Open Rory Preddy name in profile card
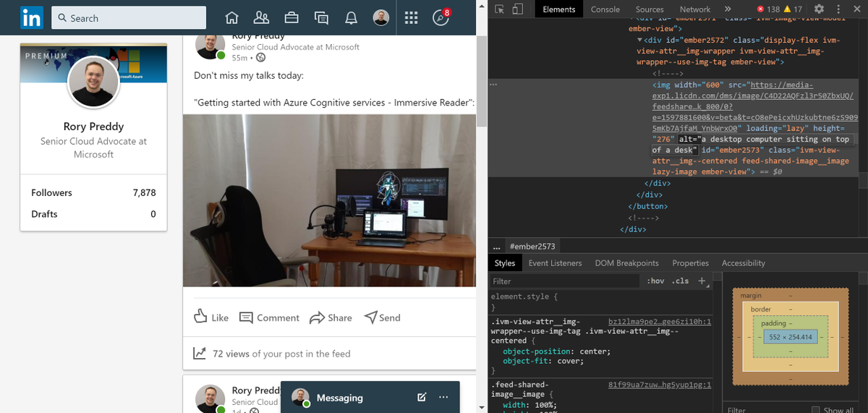 [x=93, y=126]
